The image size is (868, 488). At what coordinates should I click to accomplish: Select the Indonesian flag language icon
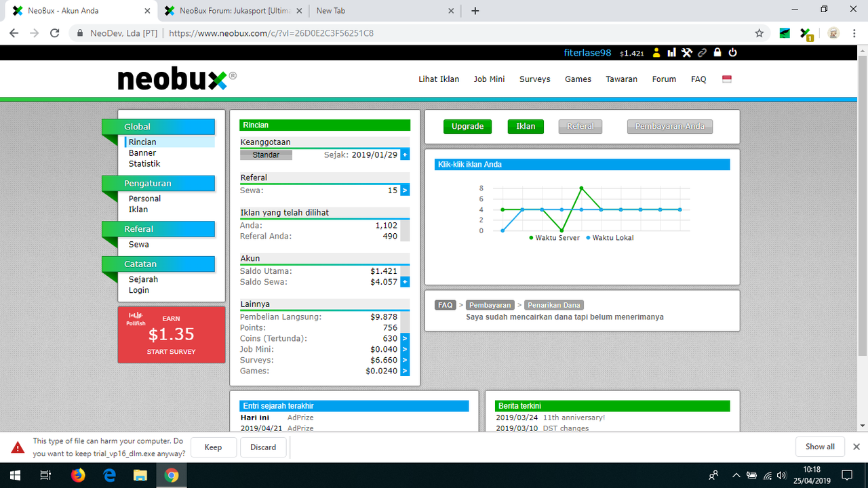(x=727, y=79)
